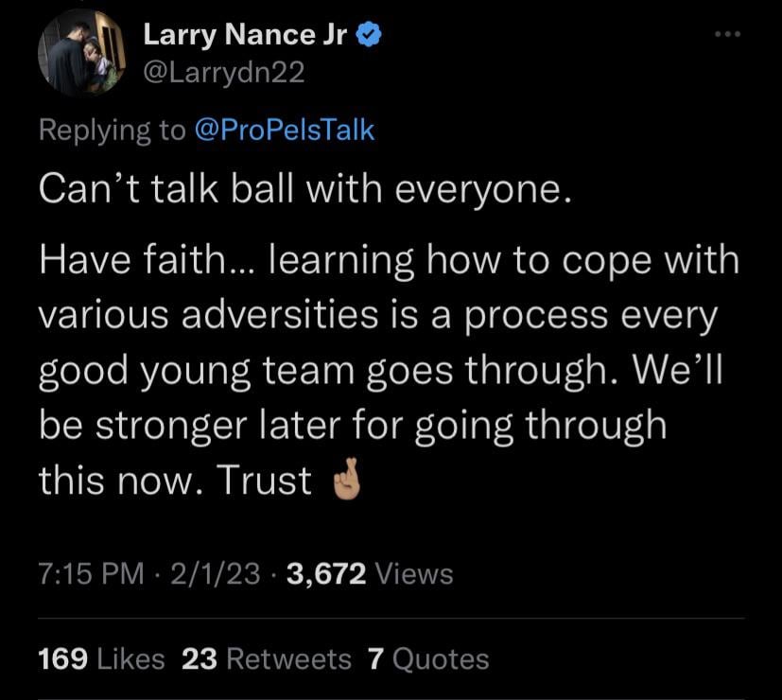Click the text line "various adversities is a process every"
The width and height of the screenshot is (782, 700).
(378, 316)
